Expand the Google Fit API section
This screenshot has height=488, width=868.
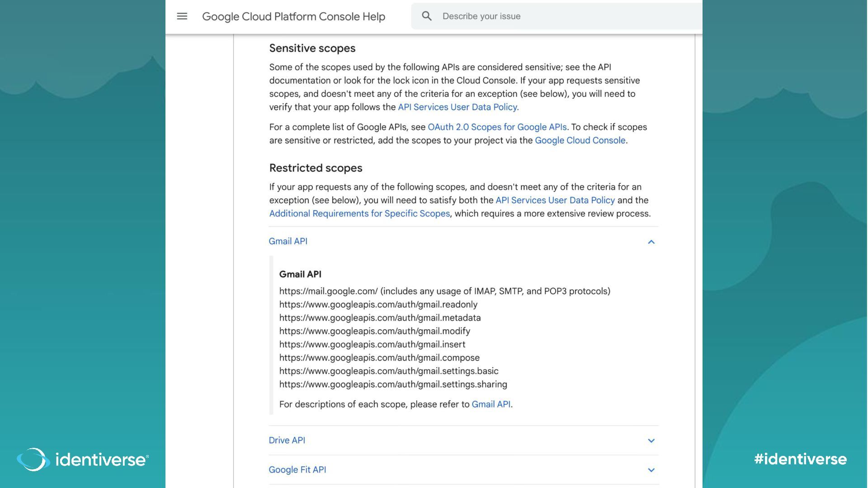coord(297,469)
